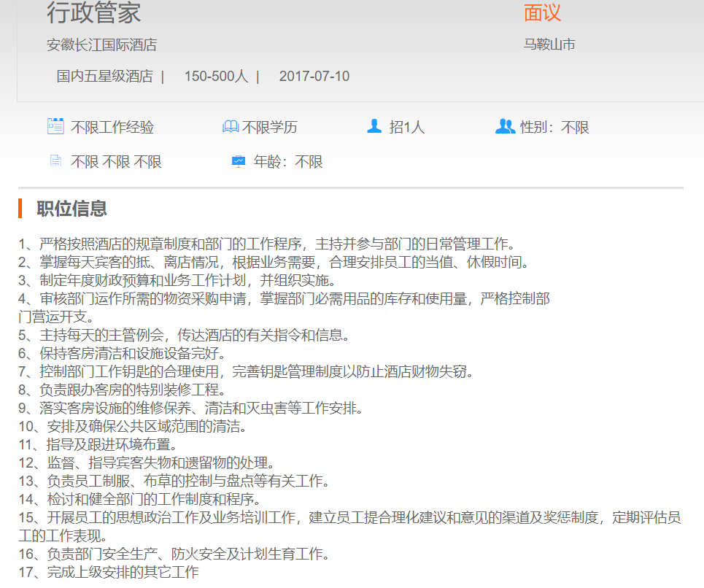Click the document icon beside 不限 不限 不限
The height and width of the screenshot is (588, 704).
[x=55, y=161]
